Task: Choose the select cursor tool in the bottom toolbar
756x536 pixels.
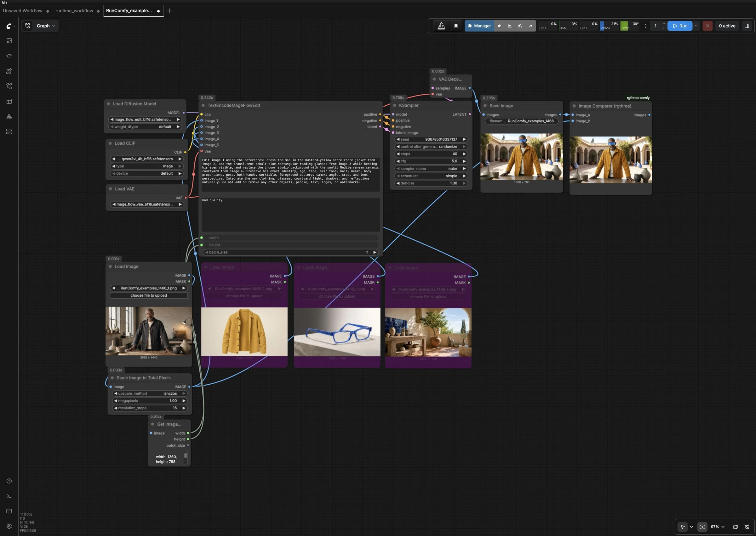Action: tap(683, 527)
